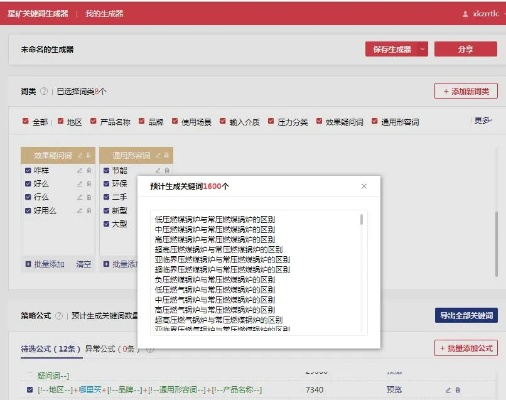Uncheck the 产品名称 word class

(93, 121)
